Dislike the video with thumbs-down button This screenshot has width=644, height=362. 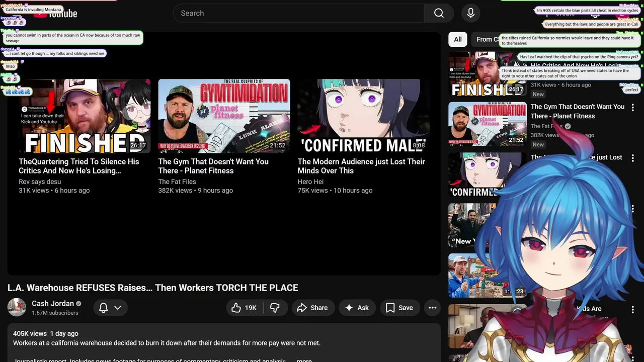[275, 308]
